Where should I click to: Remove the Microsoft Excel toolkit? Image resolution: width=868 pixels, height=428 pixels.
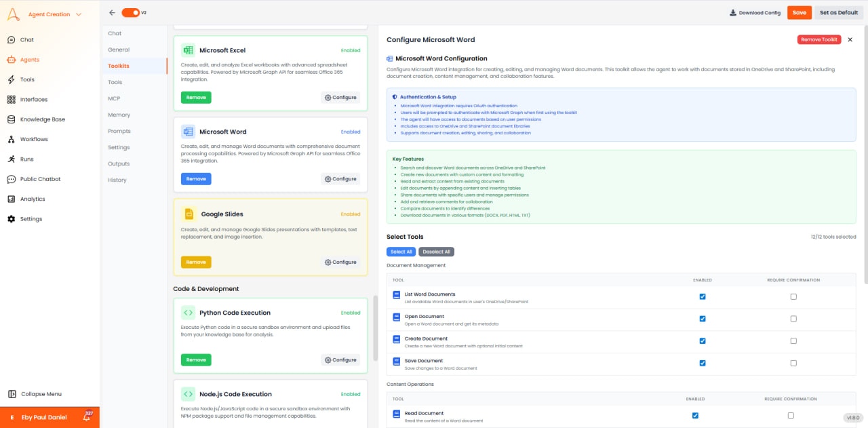[x=196, y=98]
